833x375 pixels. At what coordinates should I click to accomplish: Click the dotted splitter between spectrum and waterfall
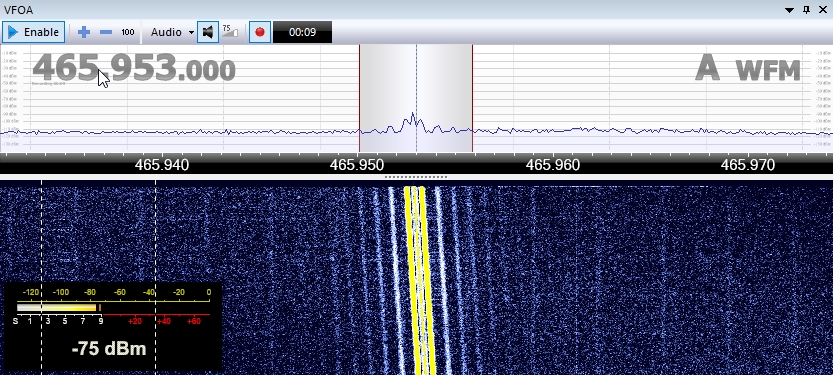(x=416, y=177)
